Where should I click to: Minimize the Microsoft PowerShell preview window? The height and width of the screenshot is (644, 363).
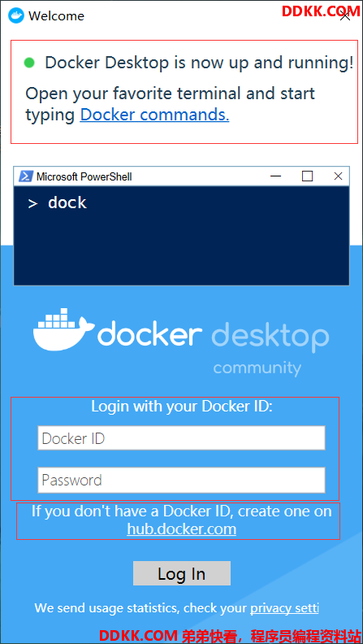(x=276, y=176)
